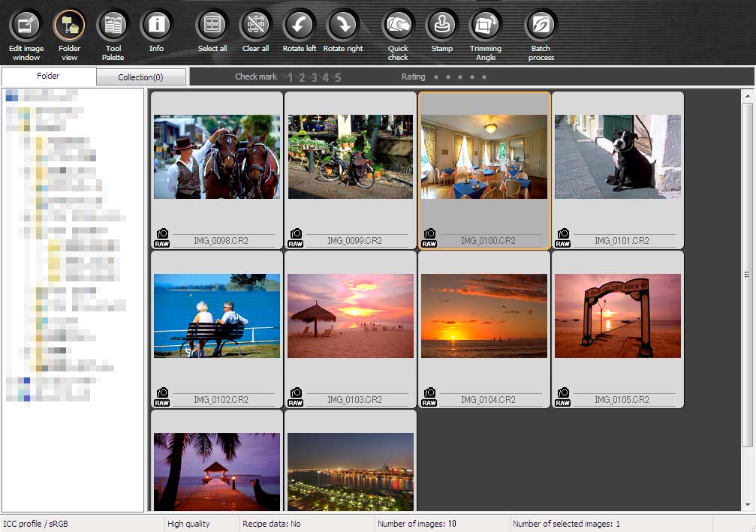The height and width of the screenshot is (532, 756).
Task: Click the thumbnail scrollbar down arrow
Action: coord(747,505)
